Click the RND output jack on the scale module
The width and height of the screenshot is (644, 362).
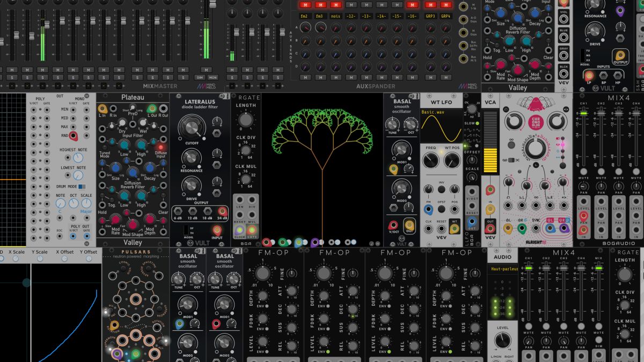[72, 136]
